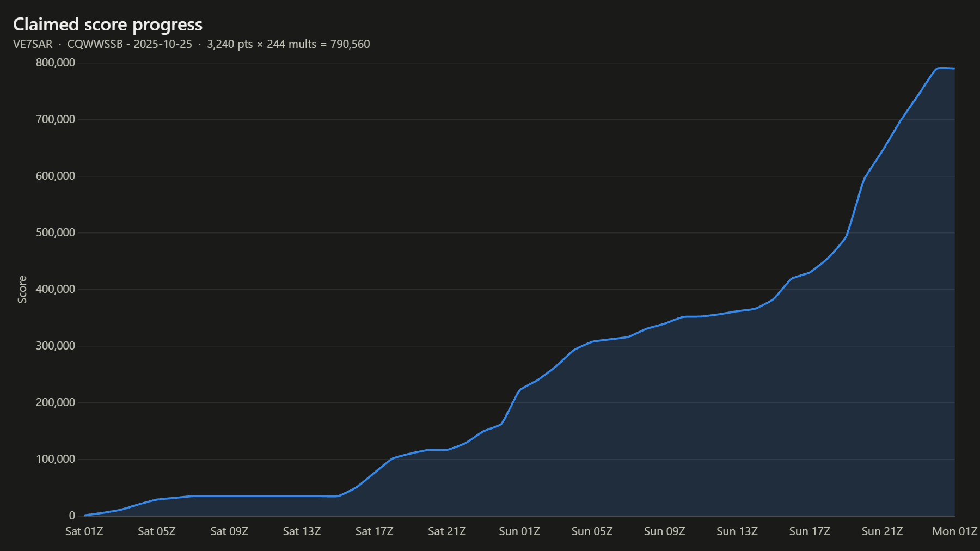Viewport: 980px width, 551px height.
Task: Click the 'CQWWSSB - 2025-10-25' contest label
Action: pos(130,44)
